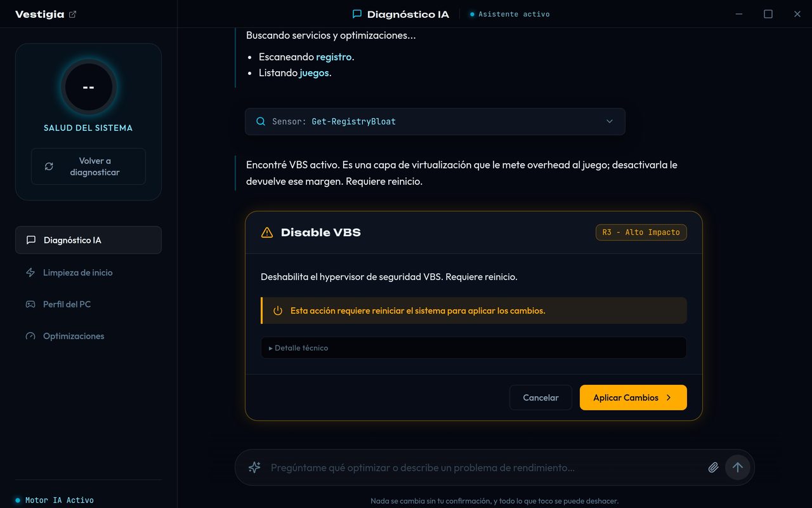This screenshot has height=508, width=812.
Task: Focus the Pregúntame qué optimizar input field
Action: coord(482,467)
